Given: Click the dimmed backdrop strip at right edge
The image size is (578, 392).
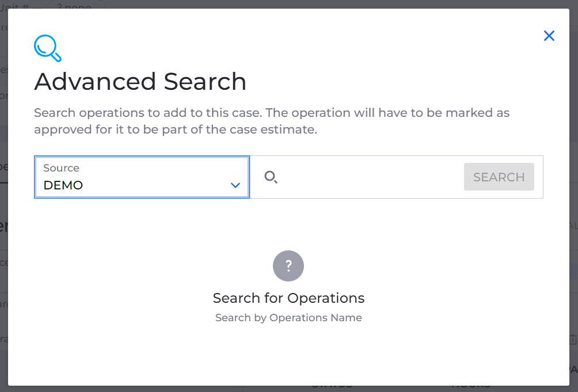Looking at the screenshot, I should pyautogui.click(x=574, y=184).
